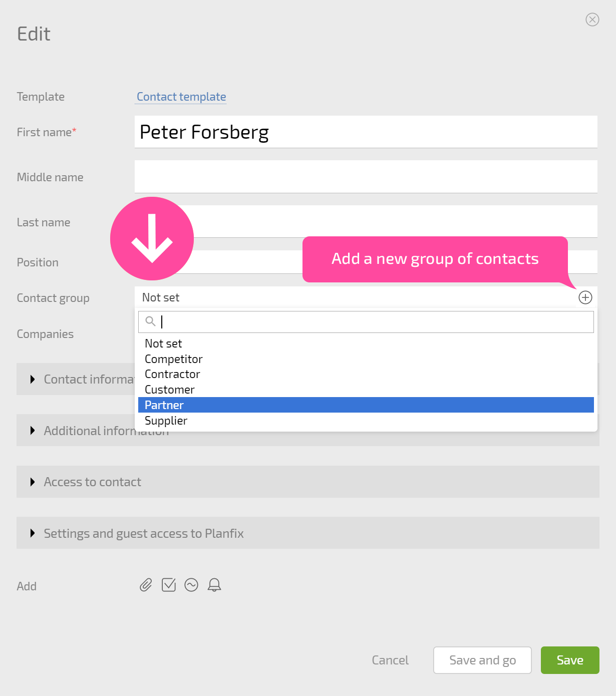Click the plus icon to add contact group

[x=585, y=297]
